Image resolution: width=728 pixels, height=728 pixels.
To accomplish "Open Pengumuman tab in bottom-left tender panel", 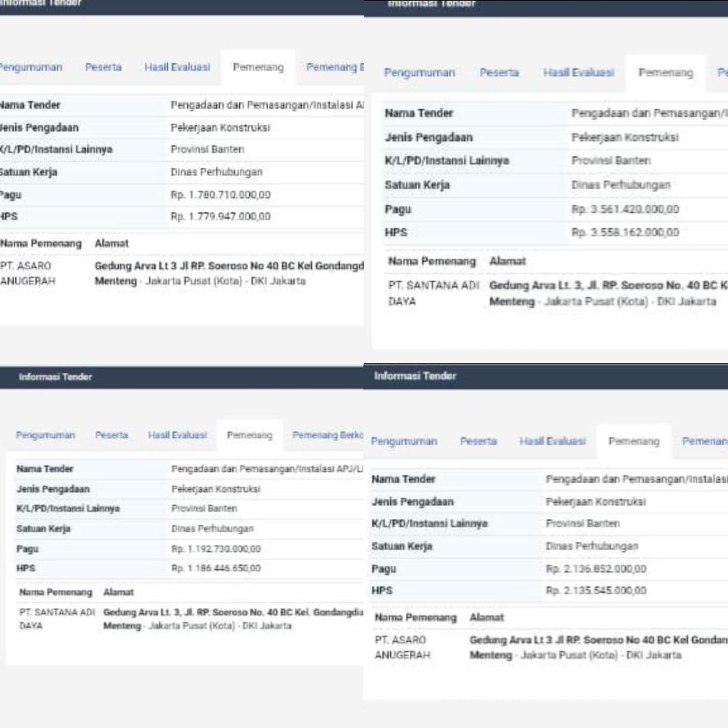I will pyautogui.click(x=45, y=435).
